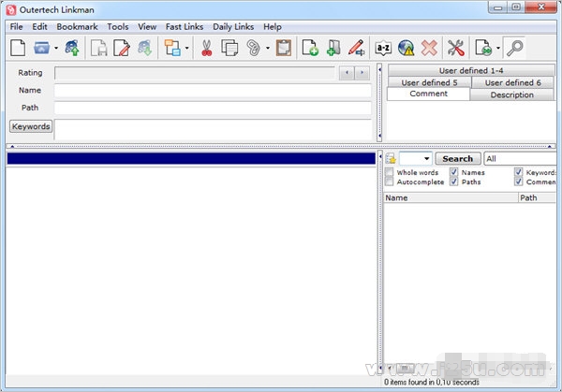The image size is (562, 392).
Task: Open the Bookmark menu
Action: pos(77,27)
